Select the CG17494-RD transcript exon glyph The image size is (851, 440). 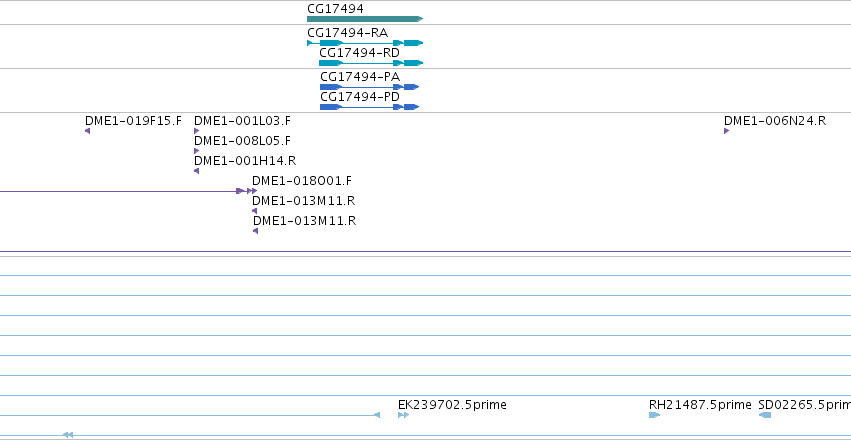coord(371,63)
